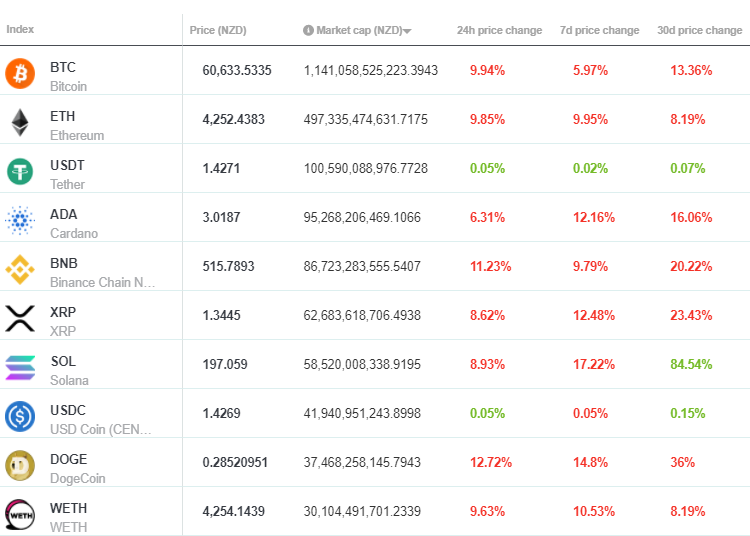Select Cardano market cap 95,268,206,469.1066
This screenshot has width=750, height=536.
[362, 218]
